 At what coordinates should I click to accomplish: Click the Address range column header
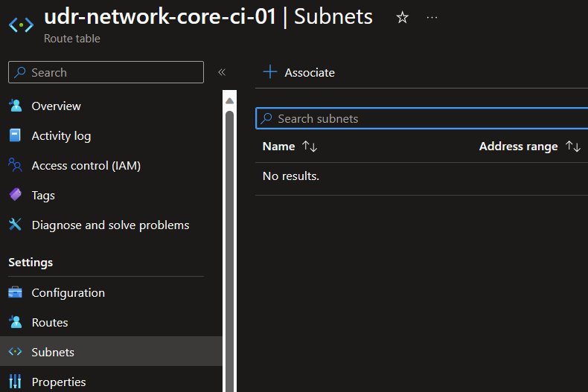[x=518, y=146]
